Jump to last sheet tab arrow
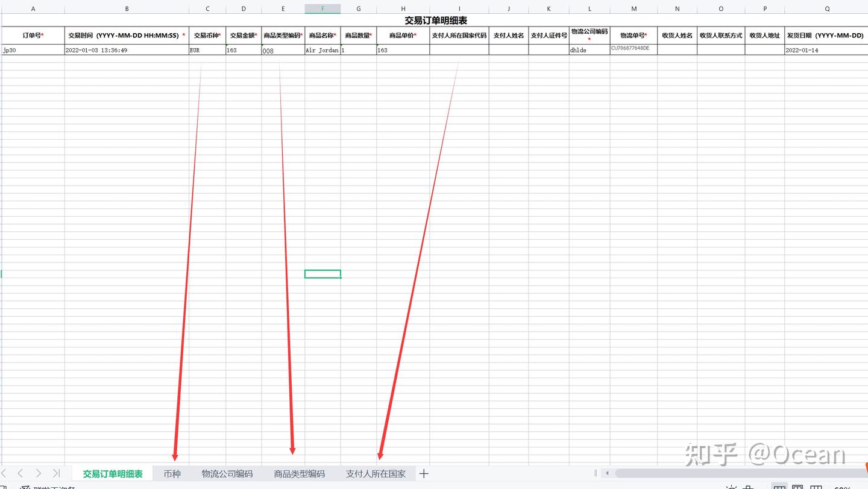 point(56,473)
